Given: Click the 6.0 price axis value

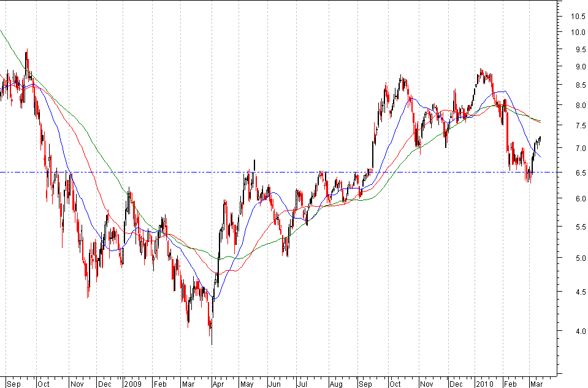Looking at the screenshot, I should [x=580, y=199].
